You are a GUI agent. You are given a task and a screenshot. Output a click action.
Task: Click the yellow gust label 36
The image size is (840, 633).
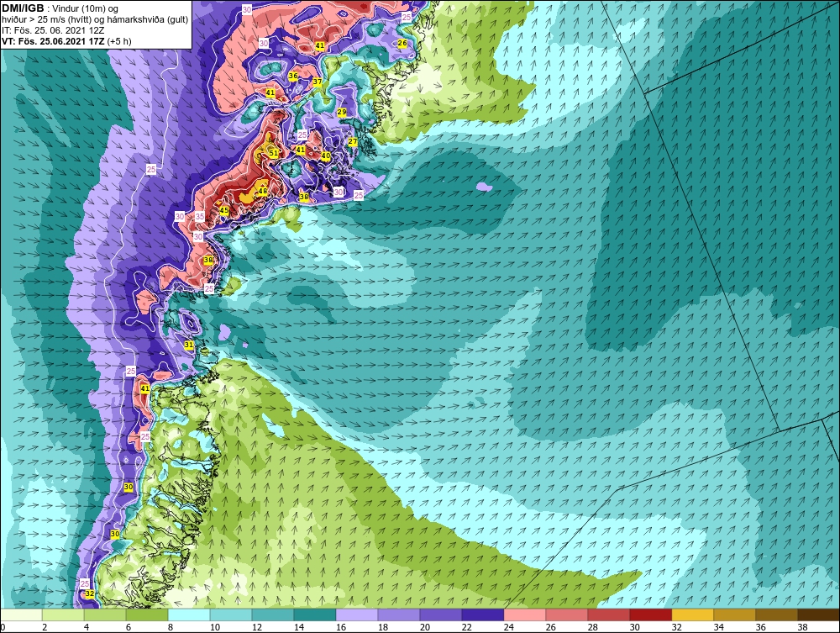tap(293, 76)
